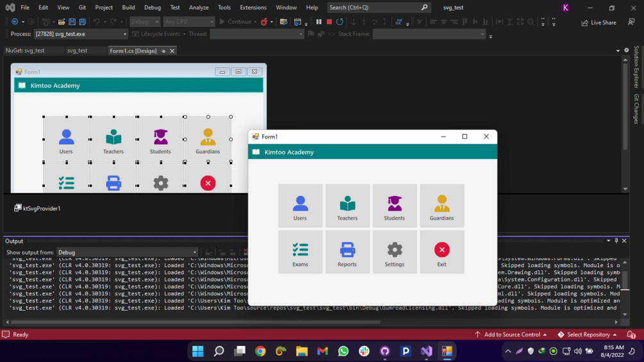Click the red Exit tile in the running Form1 window
Image resolution: width=644 pixels, height=362 pixels.
442,252
